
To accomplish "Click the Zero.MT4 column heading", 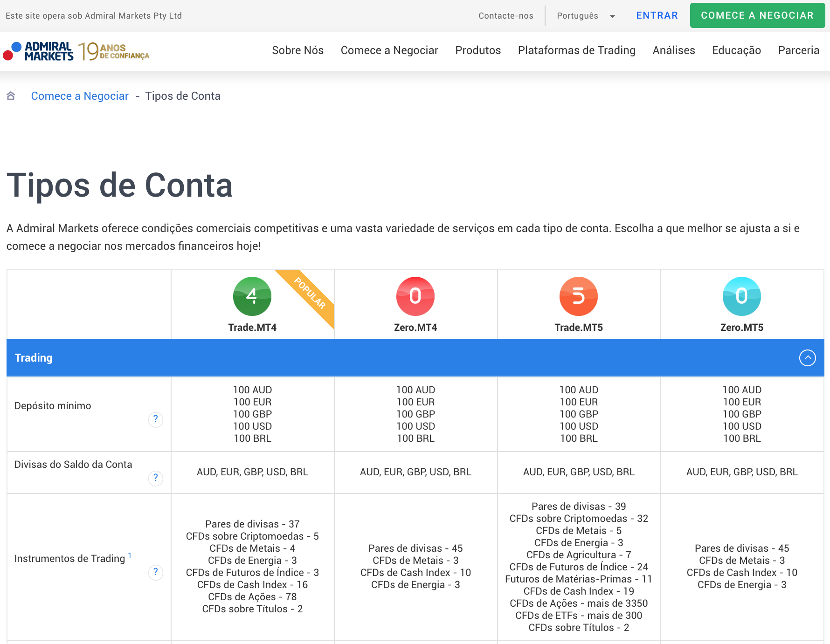I will tap(415, 328).
